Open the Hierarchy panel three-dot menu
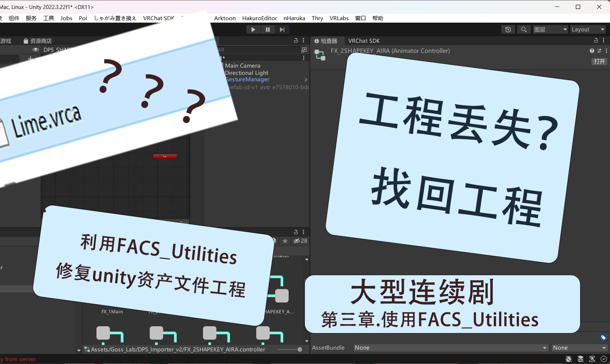Image resolution: width=610 pixels, height=364 pixels. pos(303,41)
